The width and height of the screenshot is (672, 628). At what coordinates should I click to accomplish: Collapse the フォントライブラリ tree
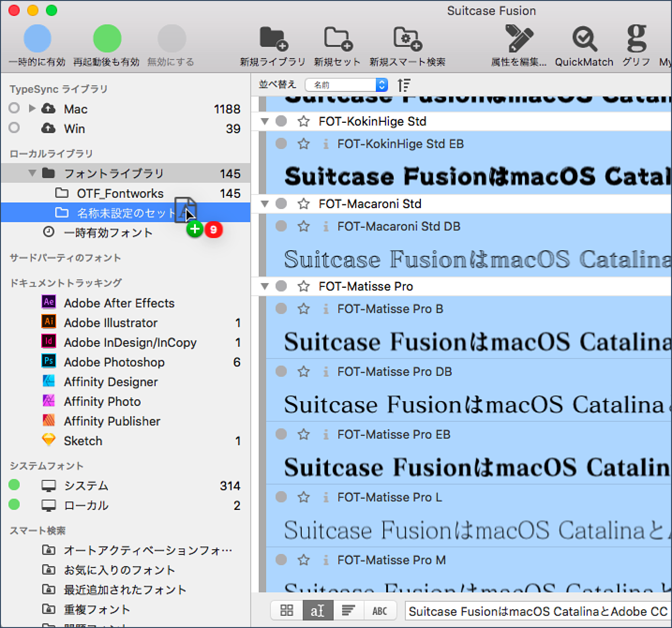32,173
